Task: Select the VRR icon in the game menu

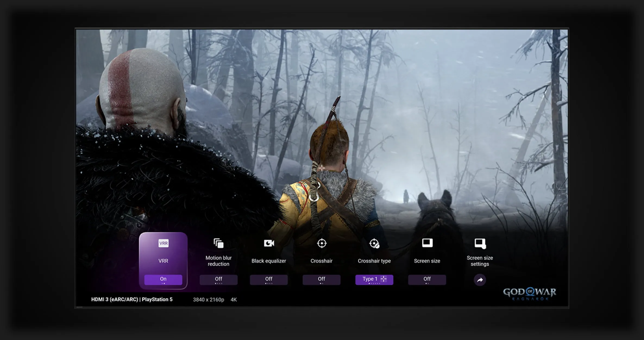Action: (163, 243)
